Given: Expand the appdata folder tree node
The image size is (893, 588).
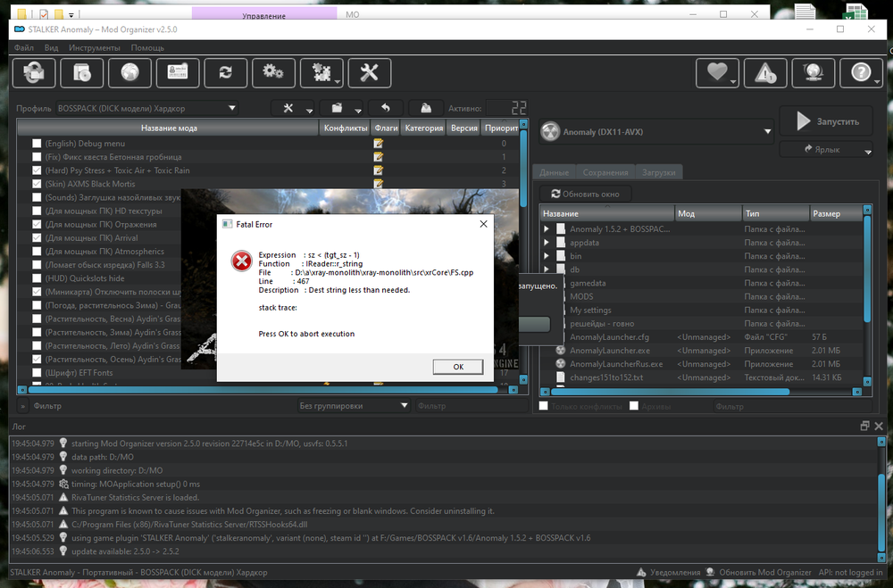Looking at the screenshot, I should click(547, 243).
